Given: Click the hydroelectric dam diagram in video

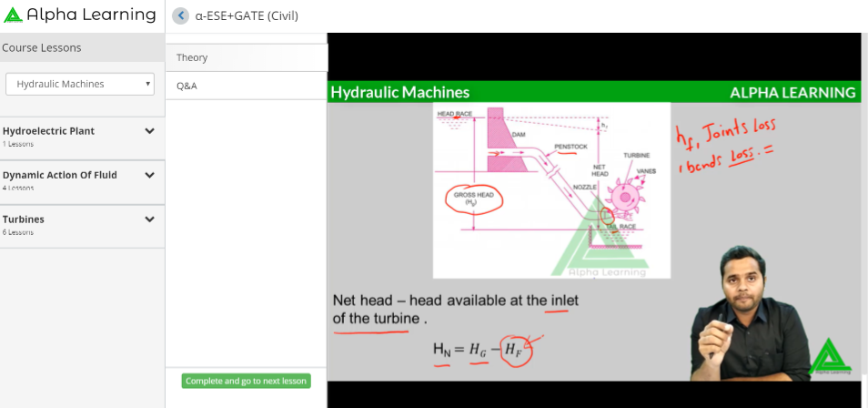Looking at the screenshot, I should pos(550,189).
